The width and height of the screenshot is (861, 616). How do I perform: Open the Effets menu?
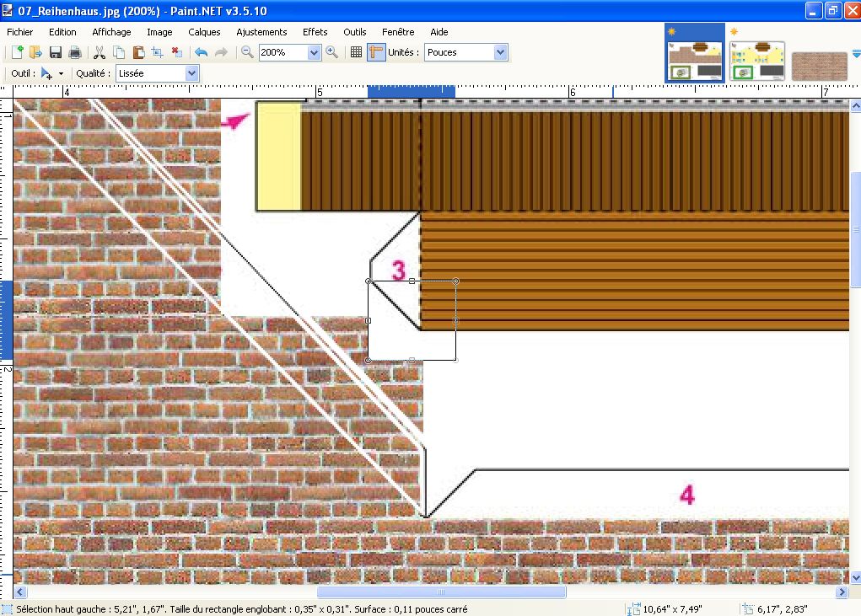tap(315, 32)
